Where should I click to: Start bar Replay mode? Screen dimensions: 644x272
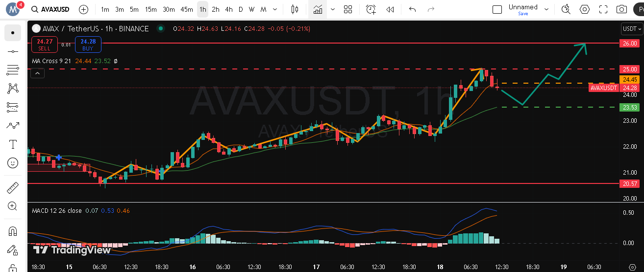coord(390,9)
